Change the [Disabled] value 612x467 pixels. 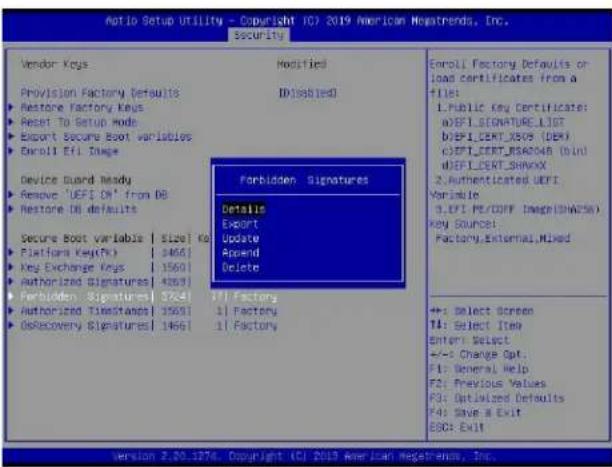(308, 93)
